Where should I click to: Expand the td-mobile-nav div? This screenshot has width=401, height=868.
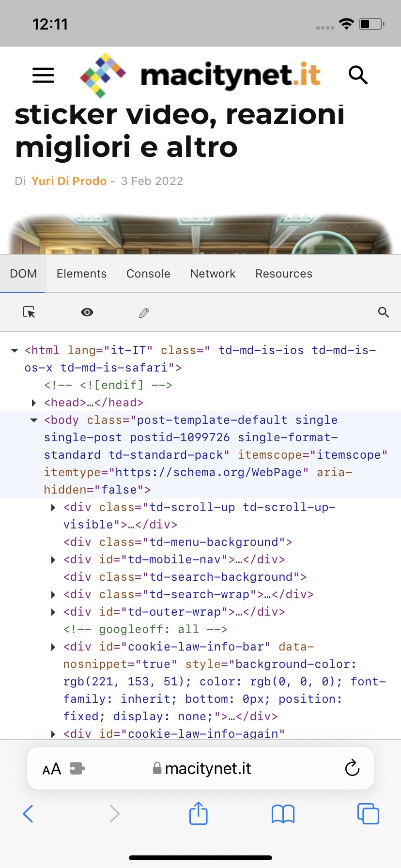click(53, 559)
